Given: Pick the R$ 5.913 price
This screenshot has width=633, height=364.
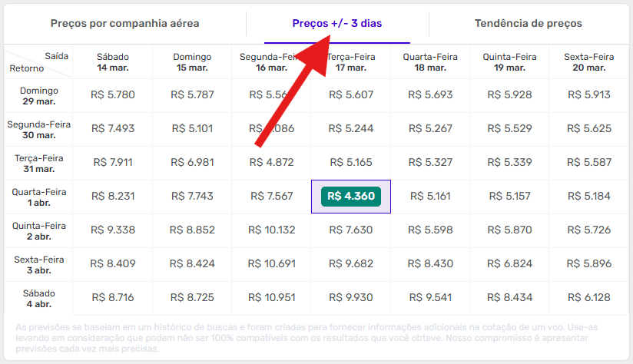Looking at the screenshot, I should click(x=589, y=95).
